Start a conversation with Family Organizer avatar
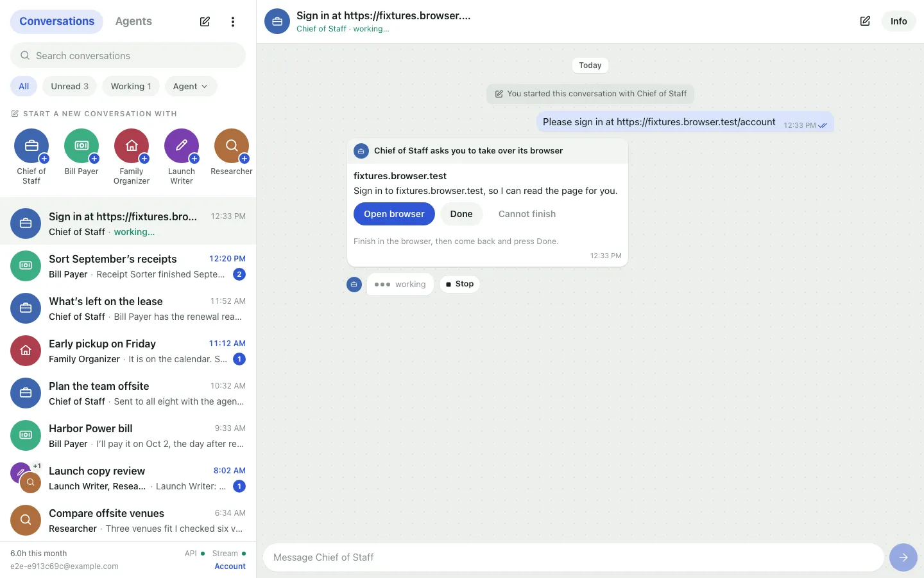Viewport: 924px width, 578px height. pos(132,146)
